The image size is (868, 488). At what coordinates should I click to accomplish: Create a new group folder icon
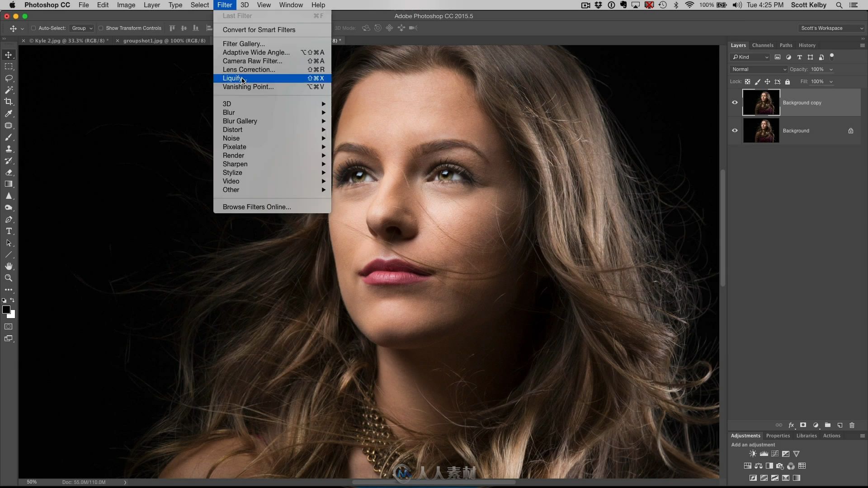click(828, 425)
